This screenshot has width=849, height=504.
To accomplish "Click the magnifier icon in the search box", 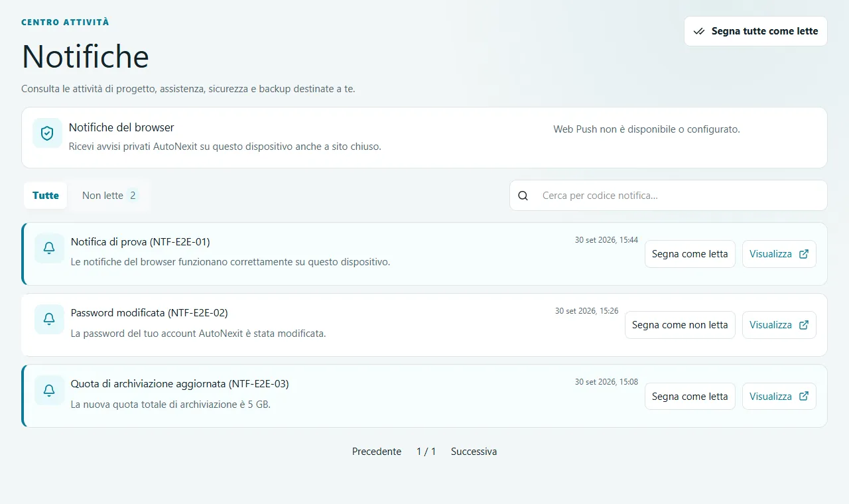I will pos(523,196).
